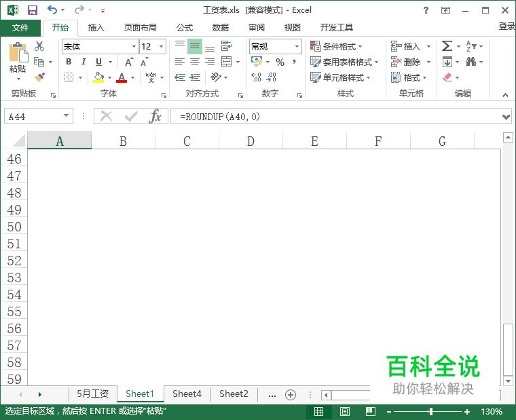The width and height of the screenshot is (516, 420).
Task: Expand the formula bar
Action: coord(506,117)
